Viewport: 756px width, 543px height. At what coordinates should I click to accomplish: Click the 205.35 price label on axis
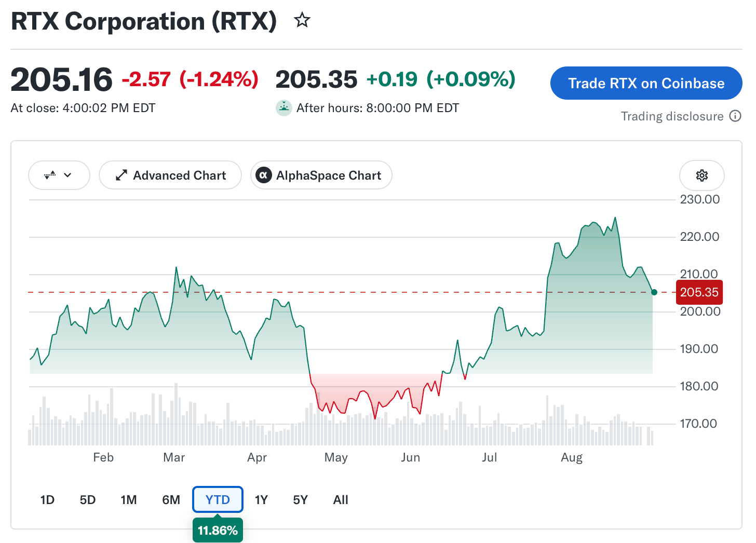coord(699,292)
